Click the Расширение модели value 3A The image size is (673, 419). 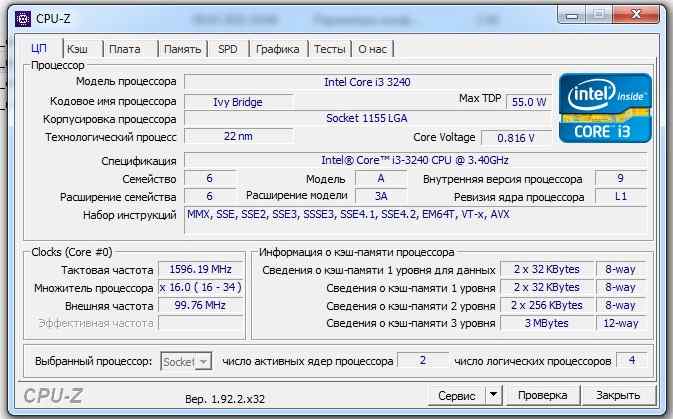tap(381, 196)
